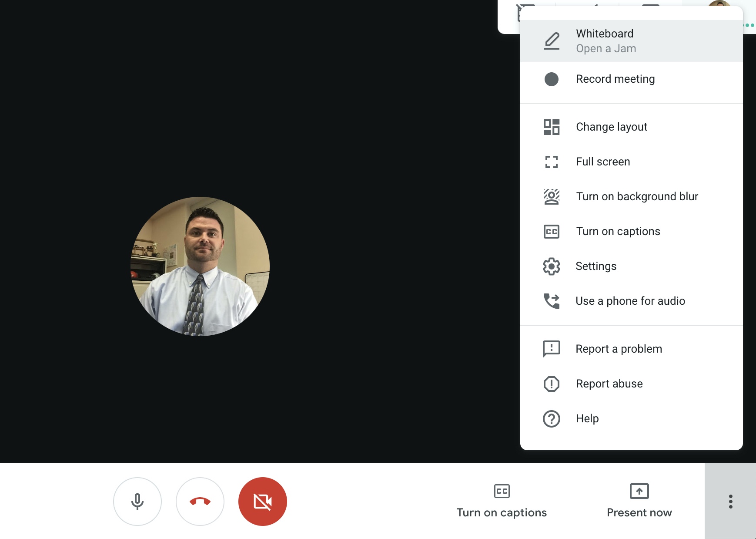Mute the microphone

[x=137, y=501]
